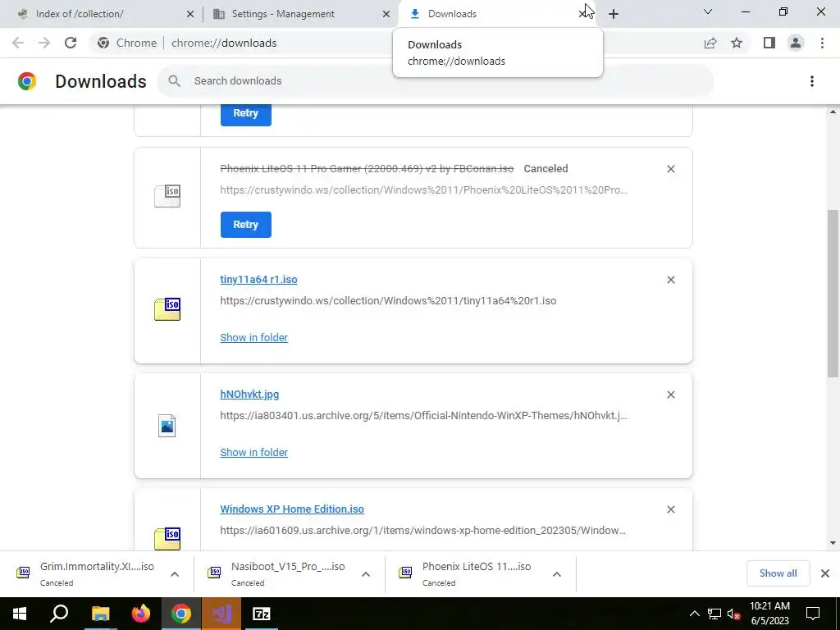
Task: Click the scrollbar up arrow
Action: [833, 112]
